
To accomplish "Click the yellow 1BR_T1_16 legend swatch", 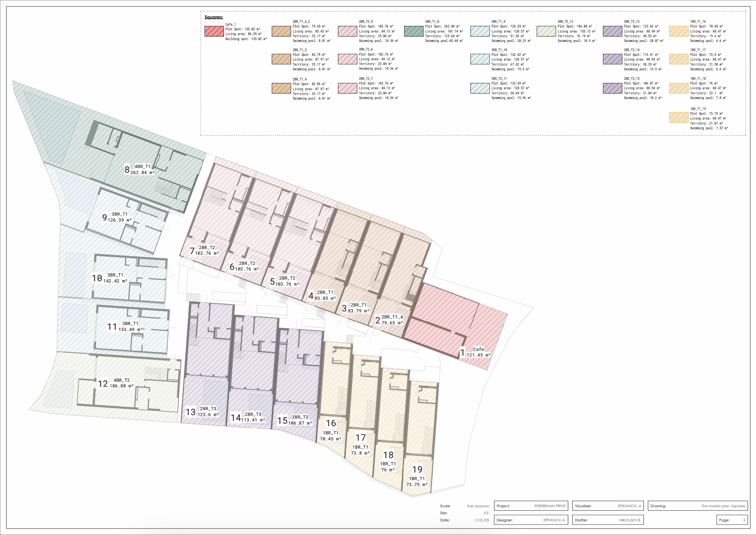I will point(679,31).
